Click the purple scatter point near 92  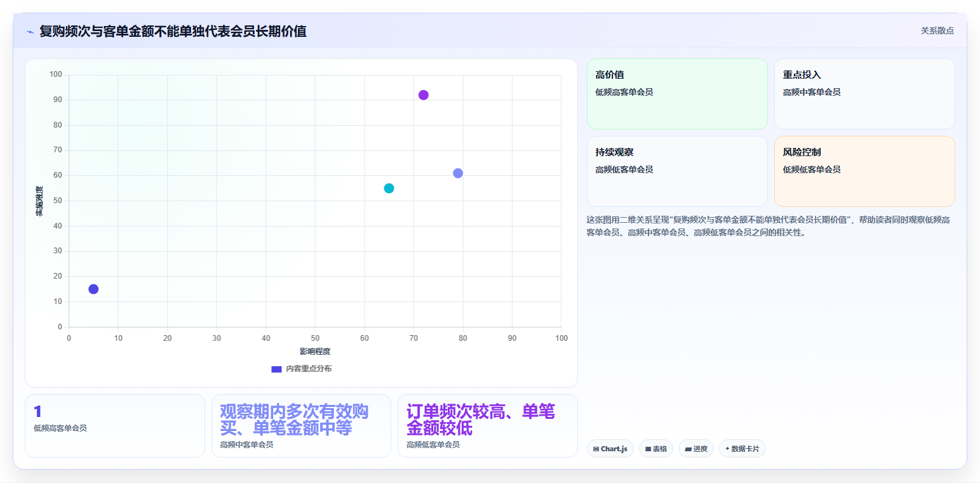(424, 95)
